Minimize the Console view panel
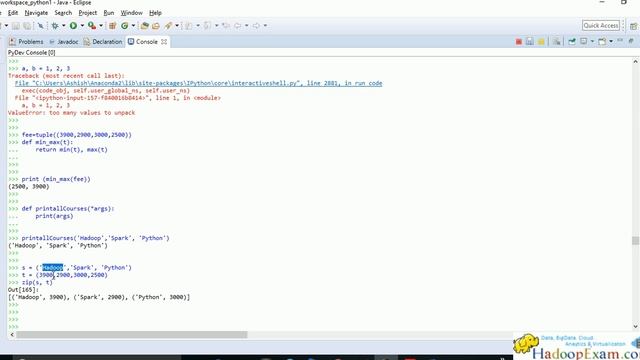 [620, 40]
